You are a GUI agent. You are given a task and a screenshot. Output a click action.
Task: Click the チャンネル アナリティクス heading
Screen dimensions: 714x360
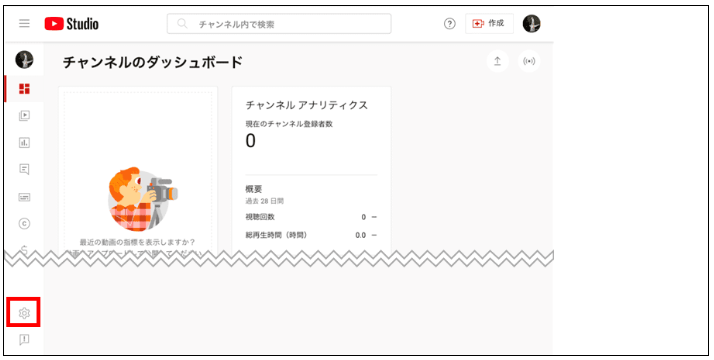click(x=306, y=105)
